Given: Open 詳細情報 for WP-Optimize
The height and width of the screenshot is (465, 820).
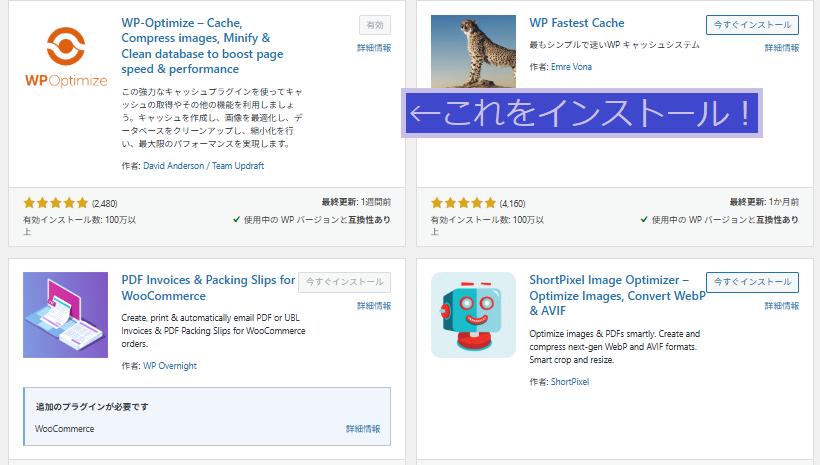Looking at the screenshot, I should (374, 48).
